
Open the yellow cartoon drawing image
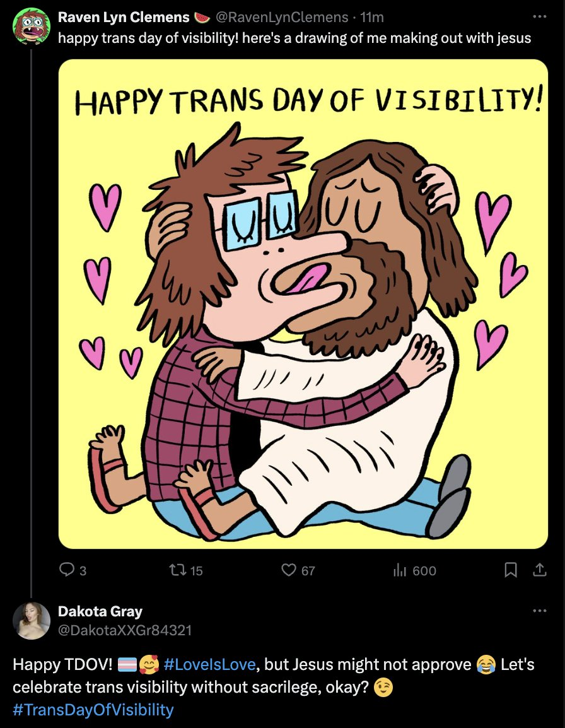click(x=303, y=304)
